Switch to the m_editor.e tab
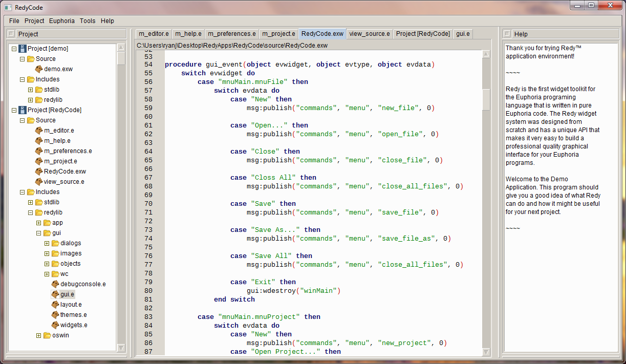 (154, 34)
